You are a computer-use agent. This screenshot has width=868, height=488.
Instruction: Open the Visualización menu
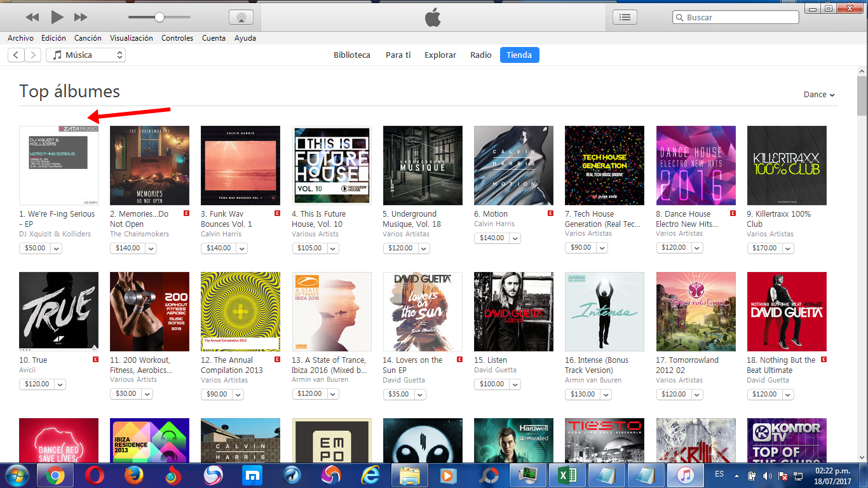click(x=132, y=38)
